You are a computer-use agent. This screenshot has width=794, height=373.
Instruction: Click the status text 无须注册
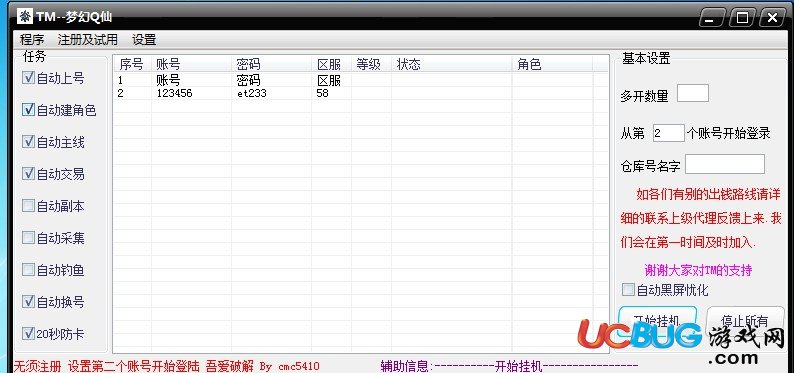tap(37, 366)
